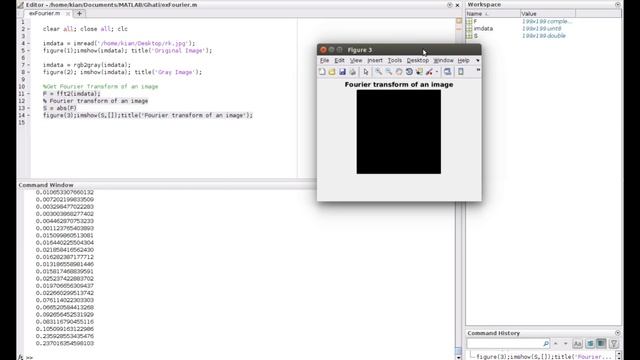Screen dimensions: 640x360
Task: Go to next search match in Command History
Action: (565, 344)
